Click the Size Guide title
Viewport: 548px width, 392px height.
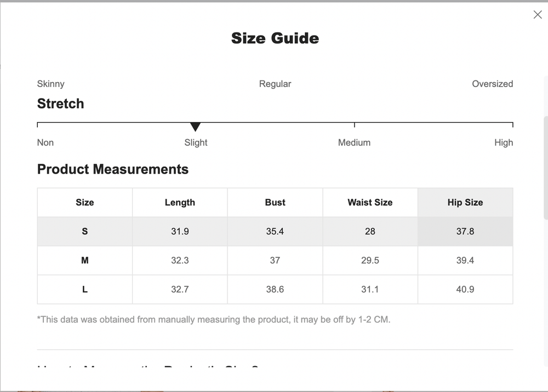[x=275, y=38]
